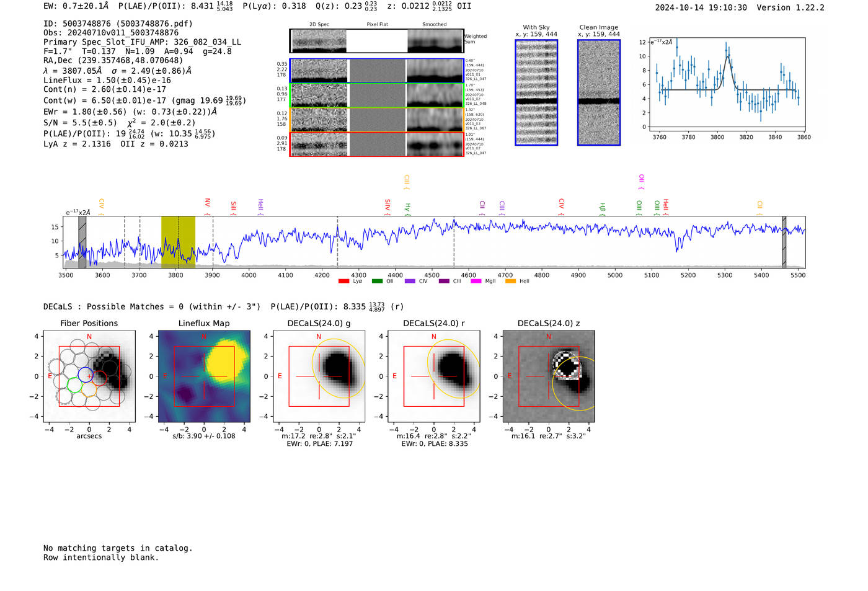This screenshot has height=591, width=868.
Task: Select Primary Spec_Slot_IFU_AMP: 326_082_034_LL text
Action: click(143, 42)
